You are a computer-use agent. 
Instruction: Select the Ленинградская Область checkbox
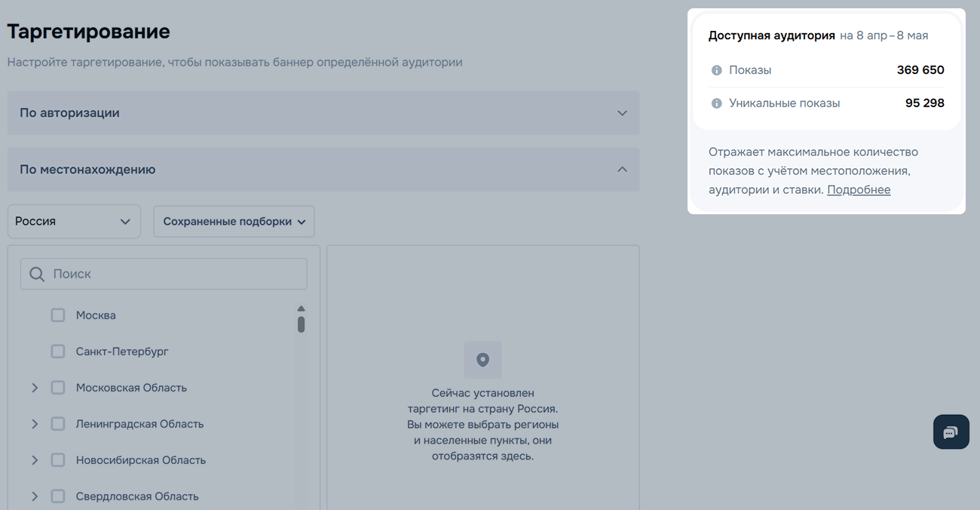(58, 424)
